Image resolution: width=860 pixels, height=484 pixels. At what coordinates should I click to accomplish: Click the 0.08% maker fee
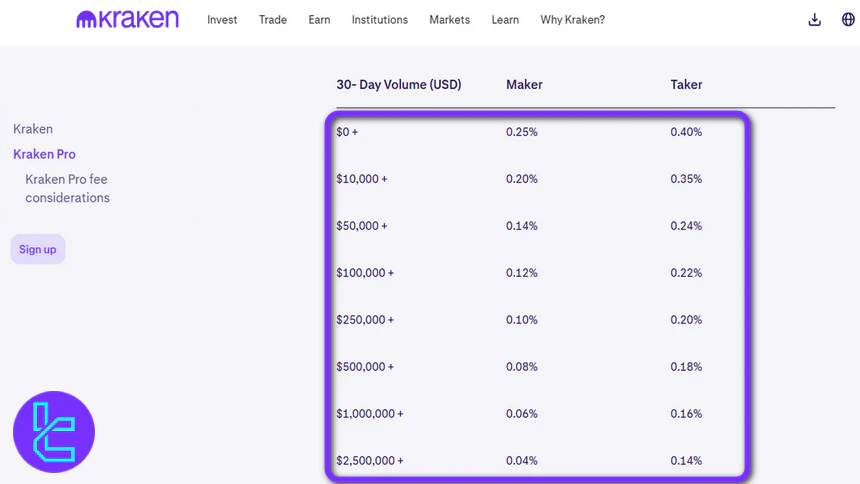[522, 367]
